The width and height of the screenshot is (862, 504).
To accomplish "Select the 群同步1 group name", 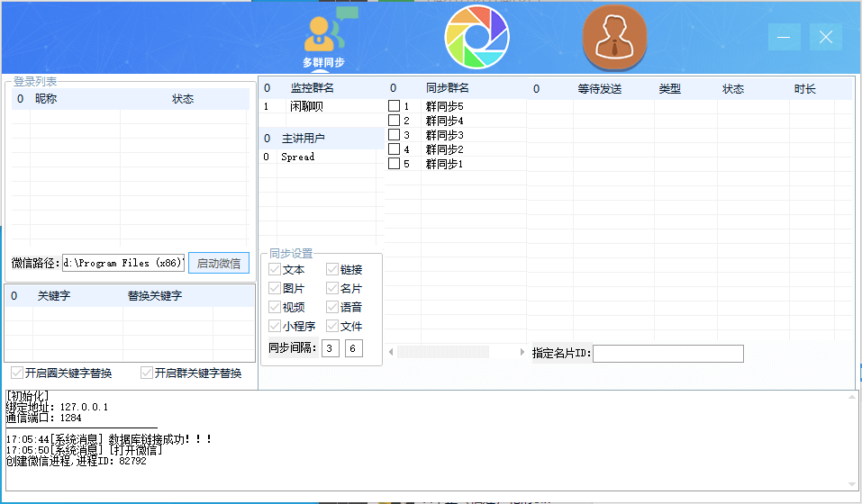I will click(x=444, y=164).
